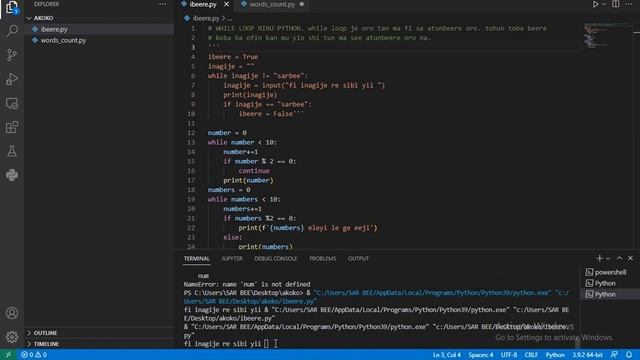Split the editor right
The width and height of the screenshot is (640, 360).
point(616,4)
